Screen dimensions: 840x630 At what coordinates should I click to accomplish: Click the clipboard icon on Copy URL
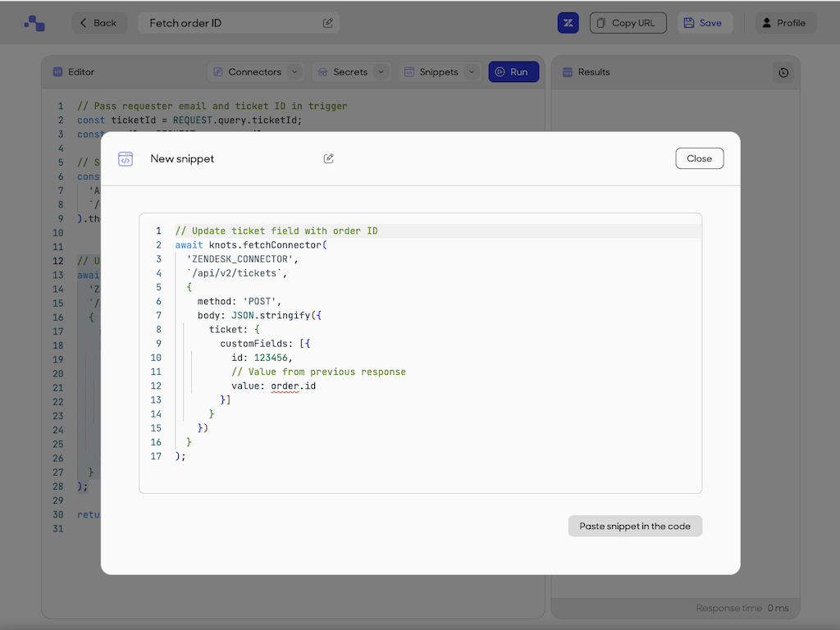point(600,22)
